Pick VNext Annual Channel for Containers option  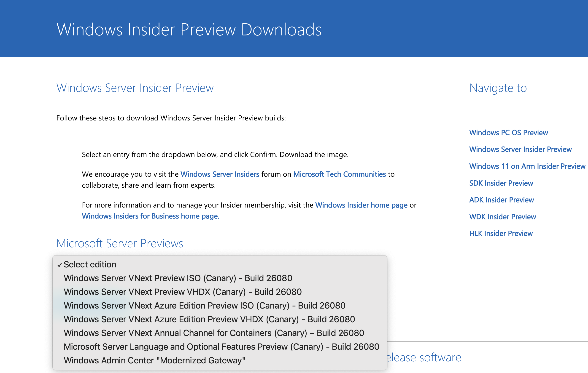pyautogui.click(x=220, y=333)
